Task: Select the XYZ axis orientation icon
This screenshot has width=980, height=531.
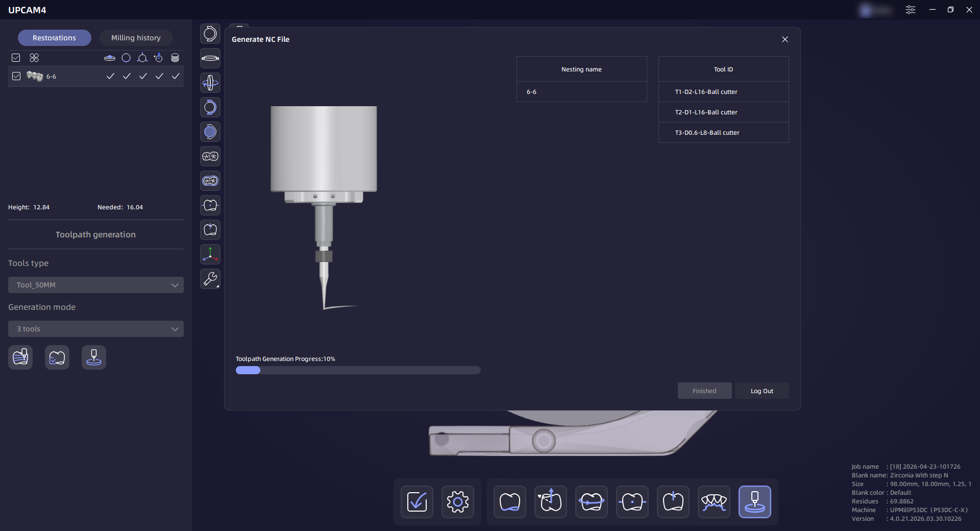Action: (x=210, y=254)
